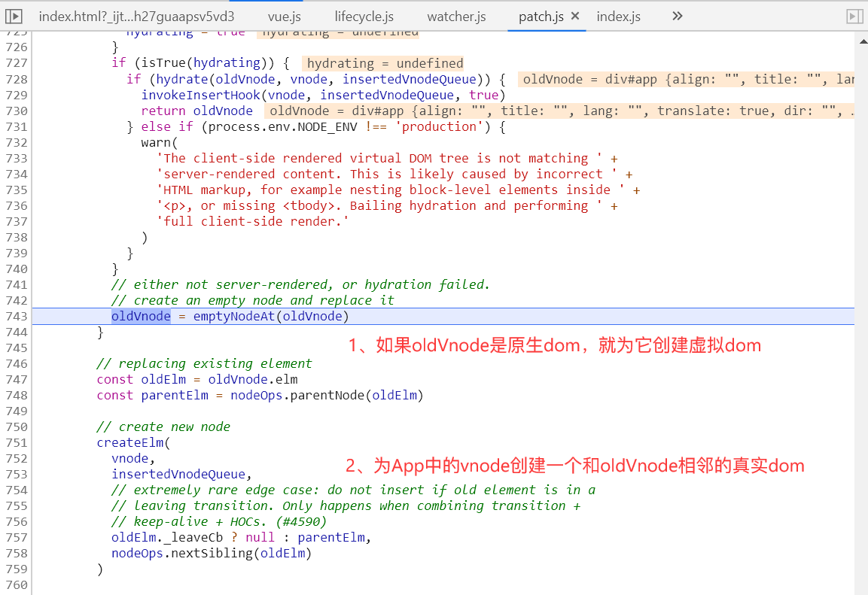Toggle the file navigator sidebar icon
This screenshot has width=868, height=595.
coord(14,17)
